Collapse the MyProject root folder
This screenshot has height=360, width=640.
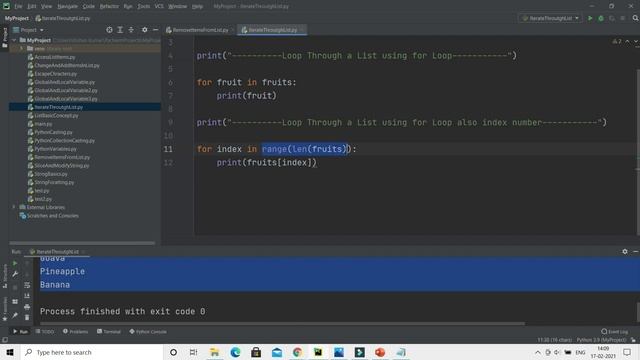click(x=15, y=40)
